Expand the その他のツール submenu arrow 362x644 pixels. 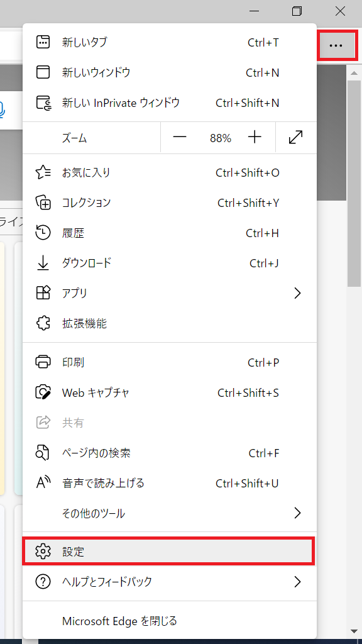(x=297, y=513)
